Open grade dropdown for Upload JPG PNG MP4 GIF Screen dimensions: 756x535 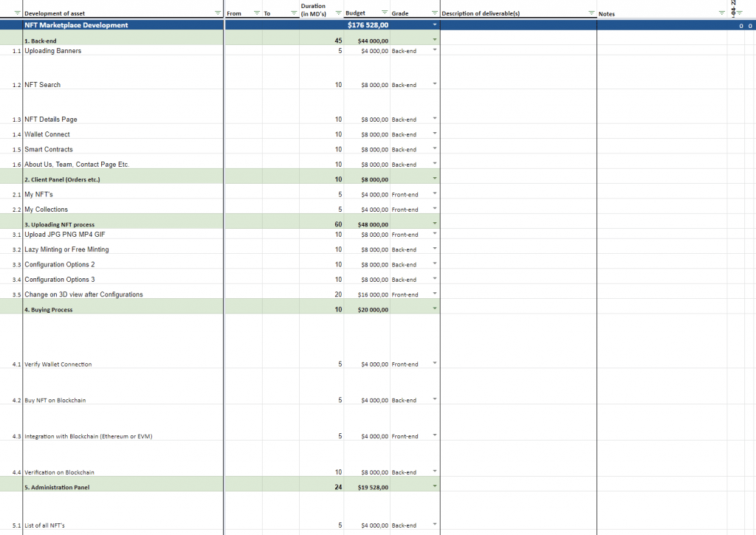click(x=434, y=234)
